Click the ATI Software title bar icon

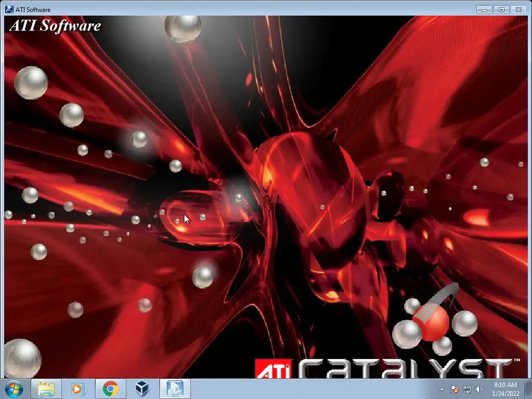tap(9, 9)
